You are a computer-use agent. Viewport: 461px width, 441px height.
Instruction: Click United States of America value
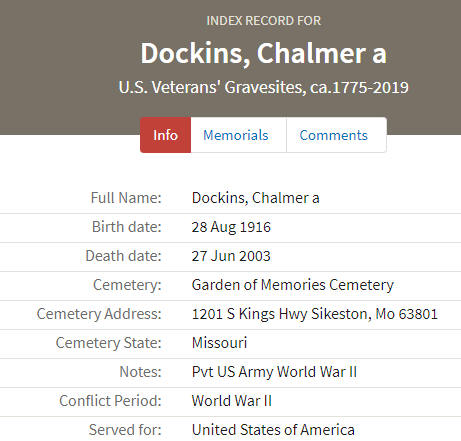coord(273,430)
